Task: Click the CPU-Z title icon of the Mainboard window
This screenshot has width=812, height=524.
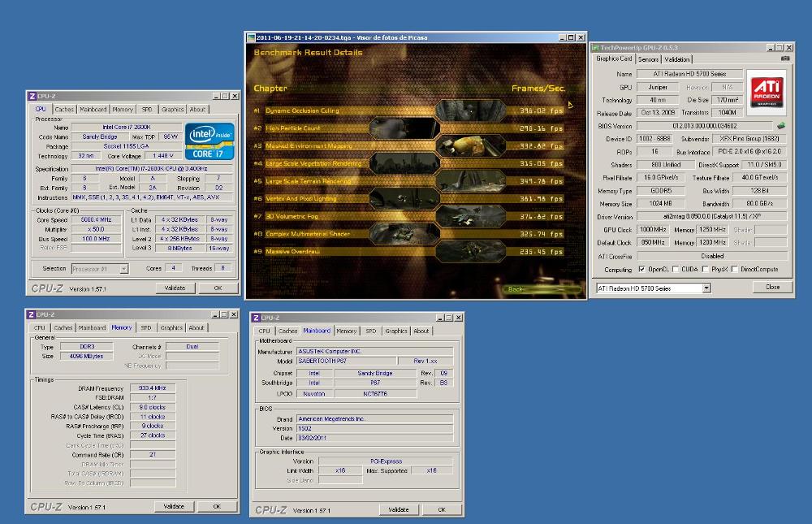Action: [256, 318]
